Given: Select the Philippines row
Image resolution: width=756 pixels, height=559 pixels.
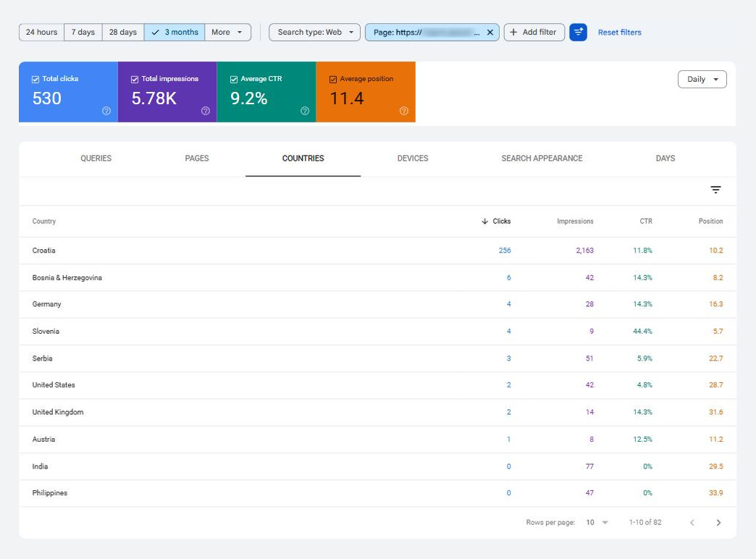Looking at the screenshot, I should coord(377,493).
